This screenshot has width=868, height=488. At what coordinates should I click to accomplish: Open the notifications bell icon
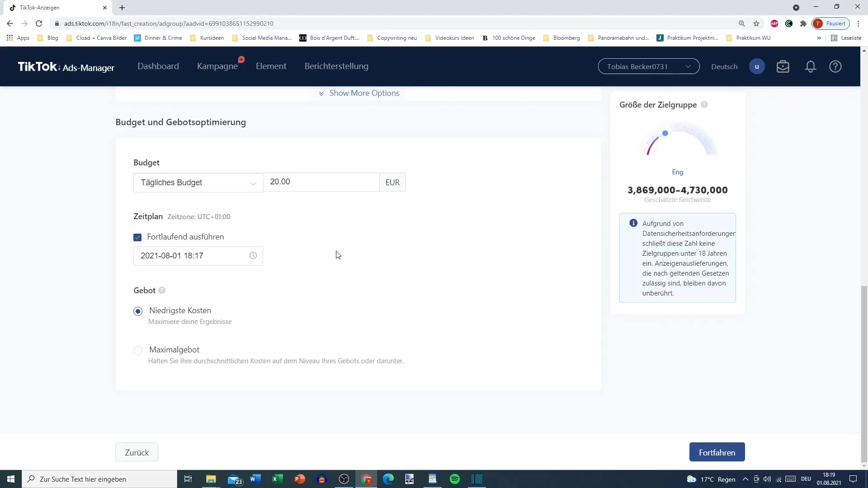coord(811,66)
